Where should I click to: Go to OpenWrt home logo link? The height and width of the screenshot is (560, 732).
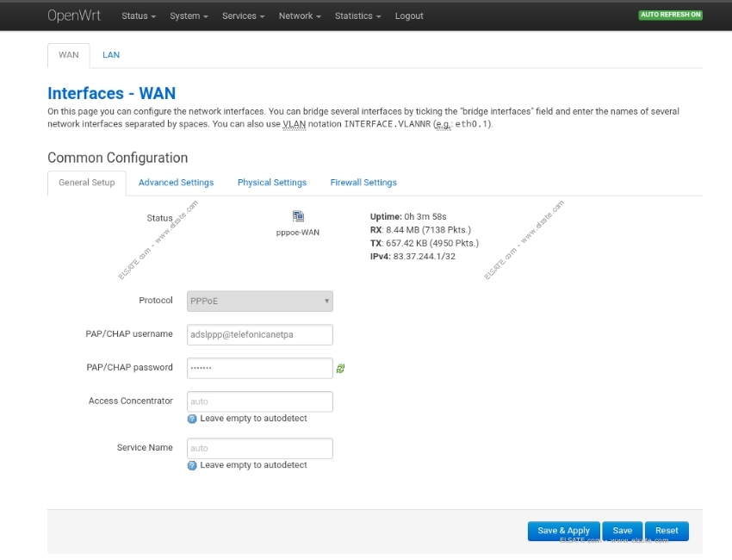[x=74, y=16]
